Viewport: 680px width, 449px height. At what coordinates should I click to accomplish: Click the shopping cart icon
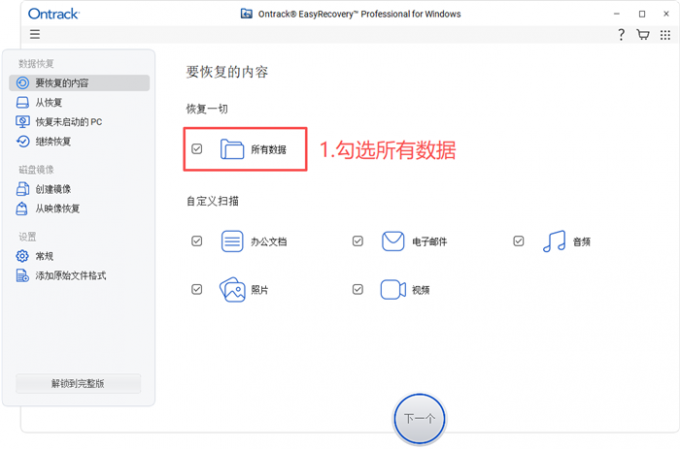pos(642,34)
